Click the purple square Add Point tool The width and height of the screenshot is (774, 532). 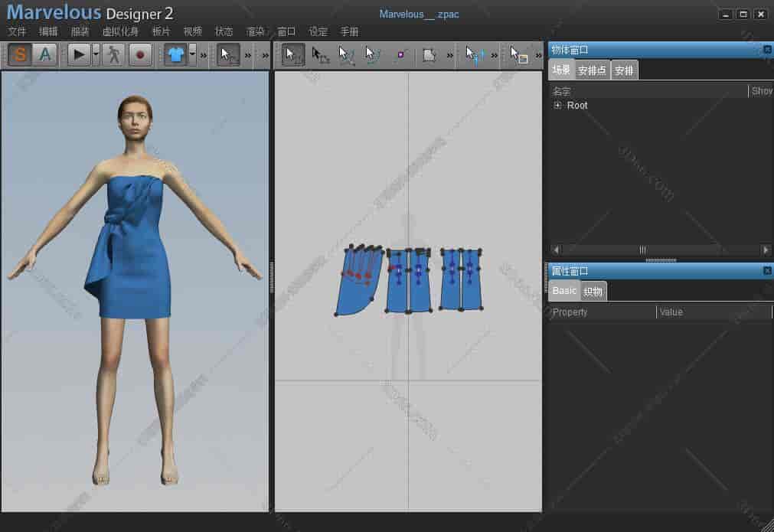[x=400, y=55]
